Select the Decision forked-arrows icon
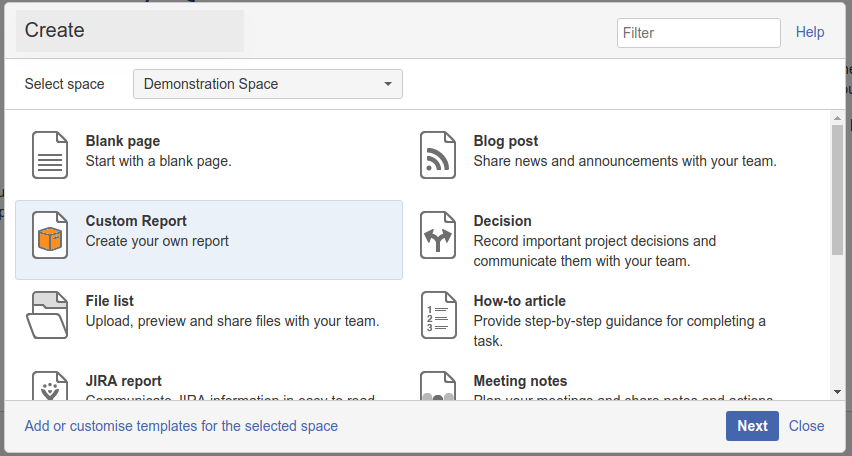The image size is (852, 456). coord(438,235)
